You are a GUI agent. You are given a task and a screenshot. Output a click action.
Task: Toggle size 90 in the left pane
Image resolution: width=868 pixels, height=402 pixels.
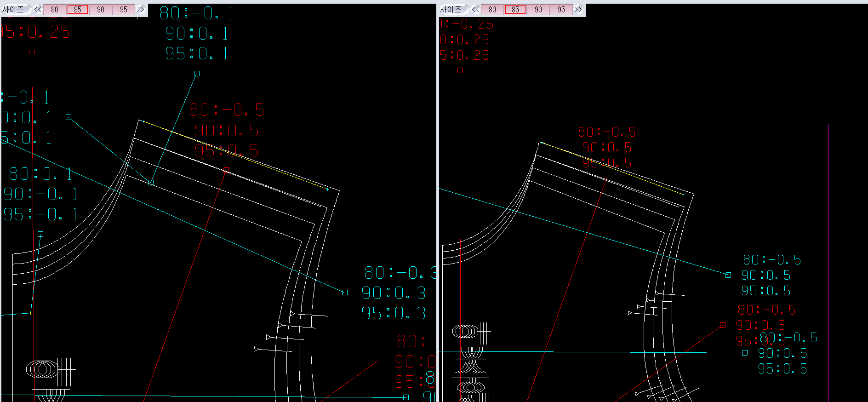pyautogui.click(x=101, y=10)
